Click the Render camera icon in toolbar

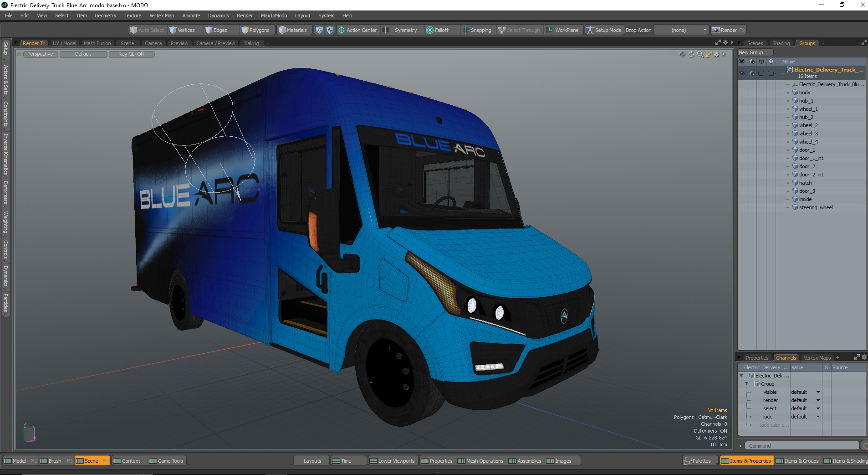click(x=716, y=30)
